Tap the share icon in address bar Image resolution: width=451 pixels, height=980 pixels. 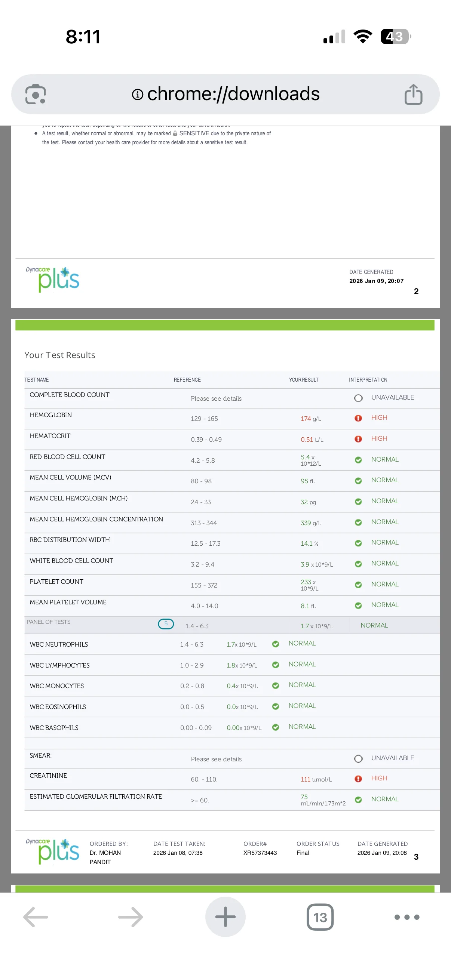click(413, 94)
